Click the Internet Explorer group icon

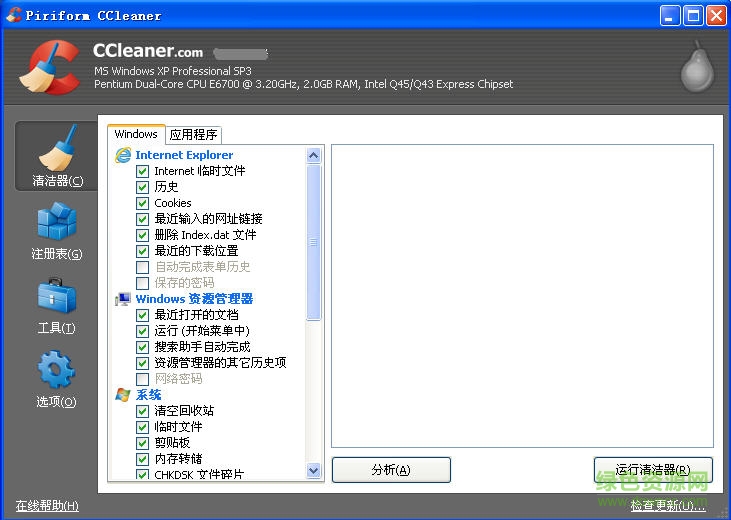(x=123, y=155)
